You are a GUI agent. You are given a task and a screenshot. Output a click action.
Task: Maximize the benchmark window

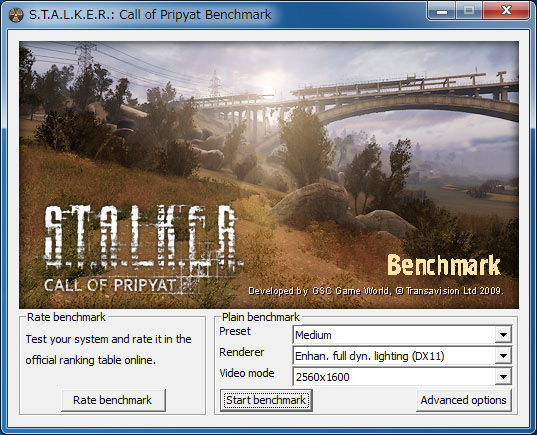[469, 11]
